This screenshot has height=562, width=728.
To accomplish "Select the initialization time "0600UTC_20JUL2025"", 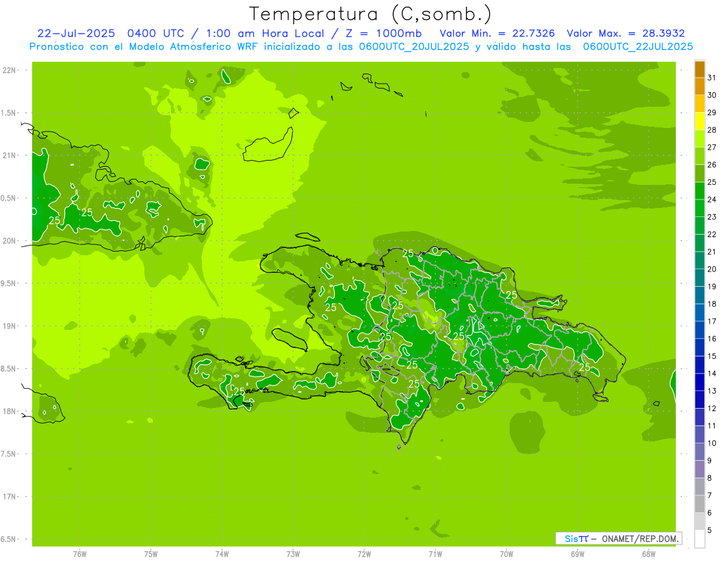I will pos(414,47).
